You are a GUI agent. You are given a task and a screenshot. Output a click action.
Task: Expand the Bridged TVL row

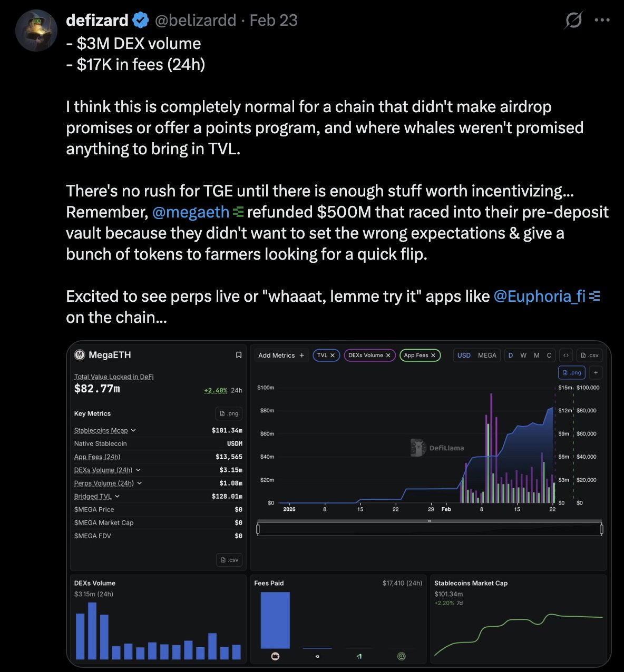point(117,496)
